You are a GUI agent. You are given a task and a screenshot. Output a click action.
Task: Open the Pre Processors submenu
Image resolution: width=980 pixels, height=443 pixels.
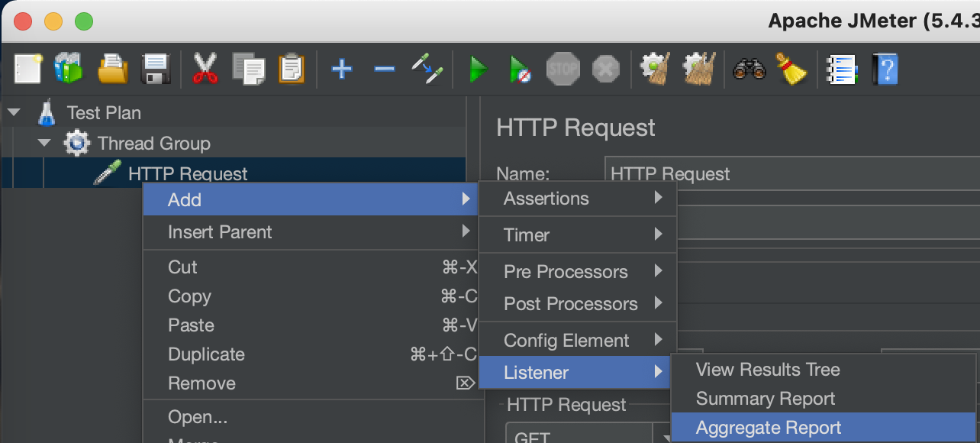[x=578, y=272]
